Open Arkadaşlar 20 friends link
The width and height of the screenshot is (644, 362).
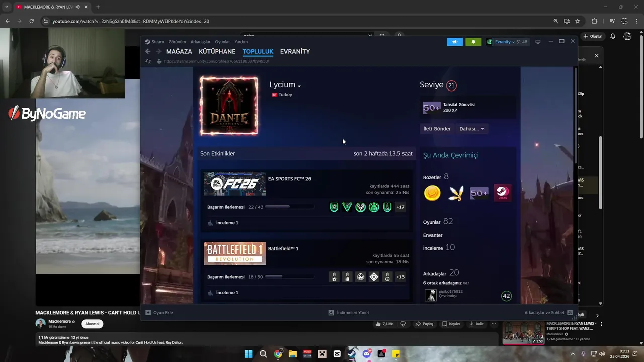coord(441,273)
